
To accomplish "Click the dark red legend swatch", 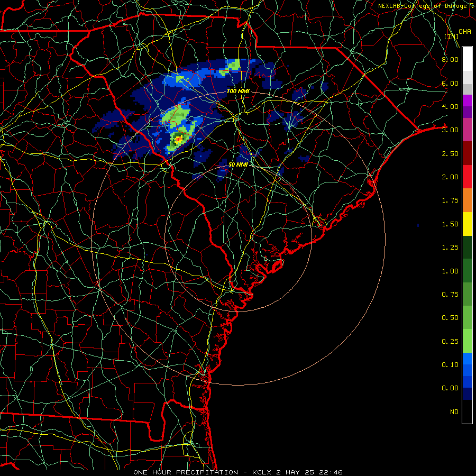I will (x=467, y=153).
